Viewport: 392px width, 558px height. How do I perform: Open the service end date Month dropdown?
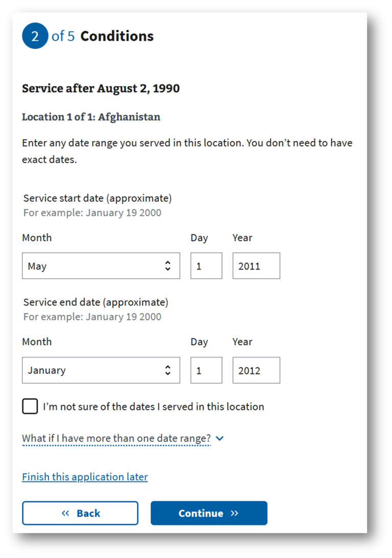pos(101,370)
